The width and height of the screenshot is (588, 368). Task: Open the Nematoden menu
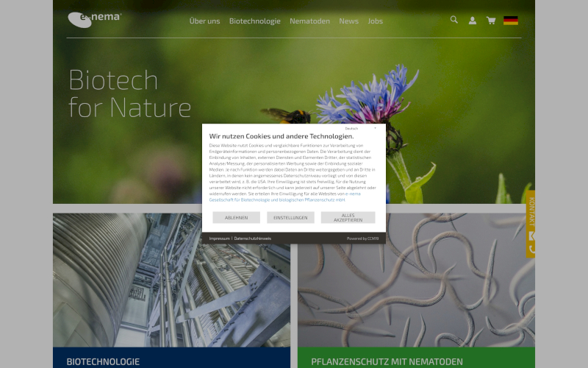point(309,21)
